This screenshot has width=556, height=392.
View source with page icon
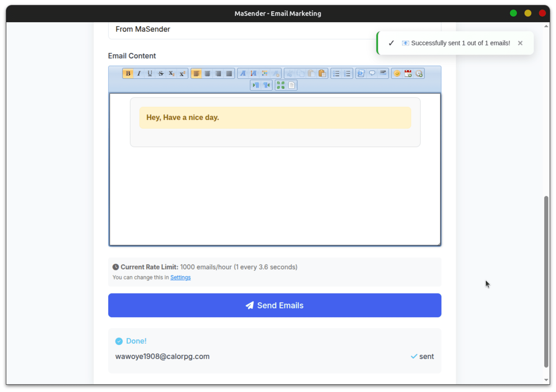292,85
